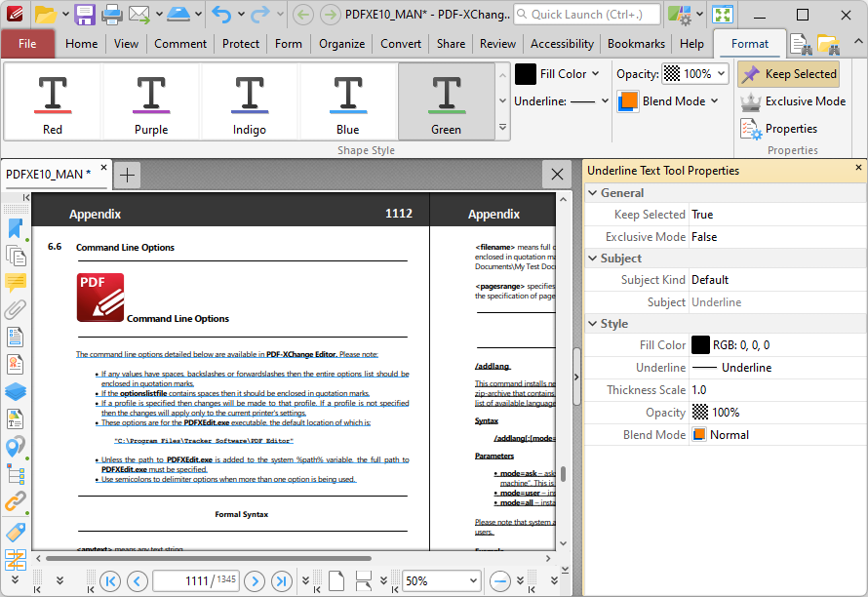The width and height of the screenshot is (868, 597).
Task: Open the Opacity 100% dropdown in ribbon
Action: tap(722, 74)
